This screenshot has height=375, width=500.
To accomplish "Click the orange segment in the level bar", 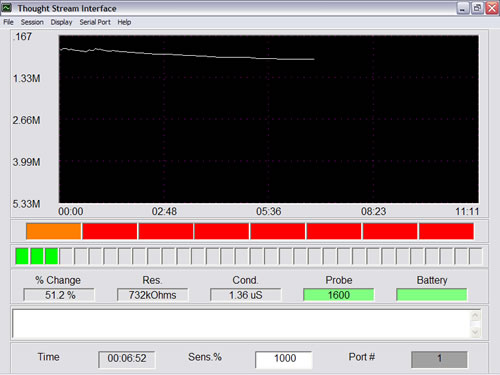I will pos(54,231).
